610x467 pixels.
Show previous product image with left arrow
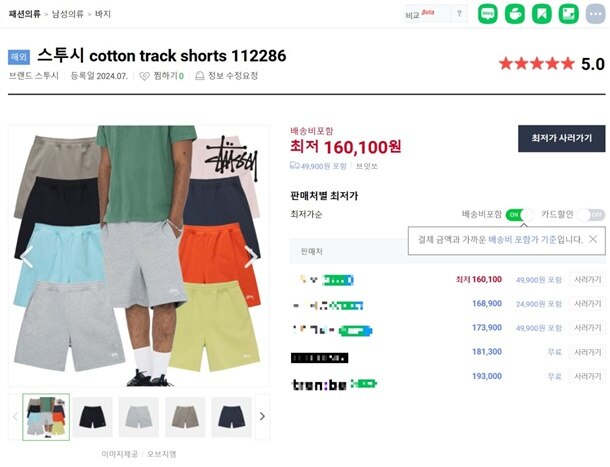point(26,256)
